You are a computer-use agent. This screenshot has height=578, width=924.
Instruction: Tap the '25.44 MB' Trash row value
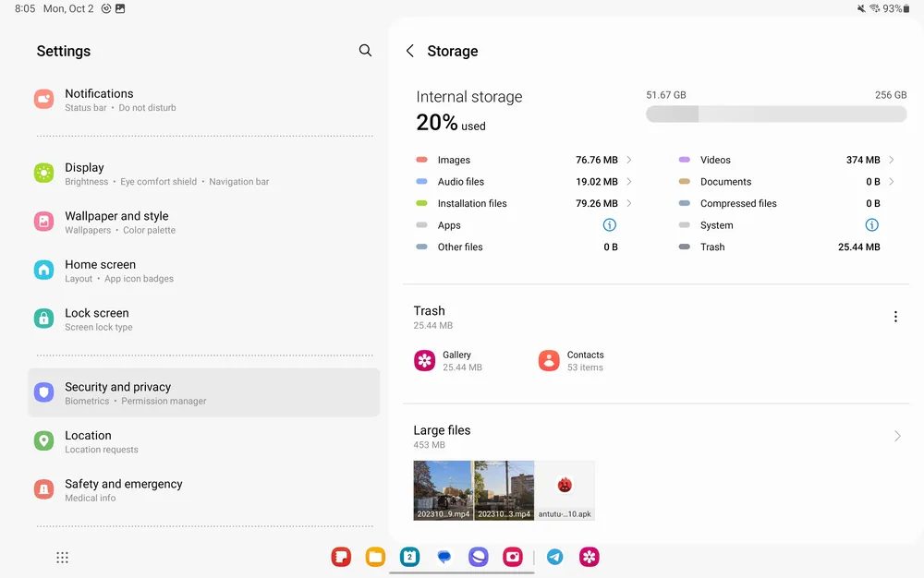pos(858,247)
